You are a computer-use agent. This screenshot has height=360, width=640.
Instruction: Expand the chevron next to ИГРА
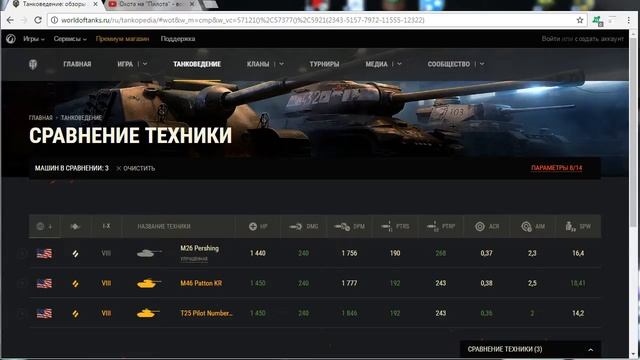point(145,64)
